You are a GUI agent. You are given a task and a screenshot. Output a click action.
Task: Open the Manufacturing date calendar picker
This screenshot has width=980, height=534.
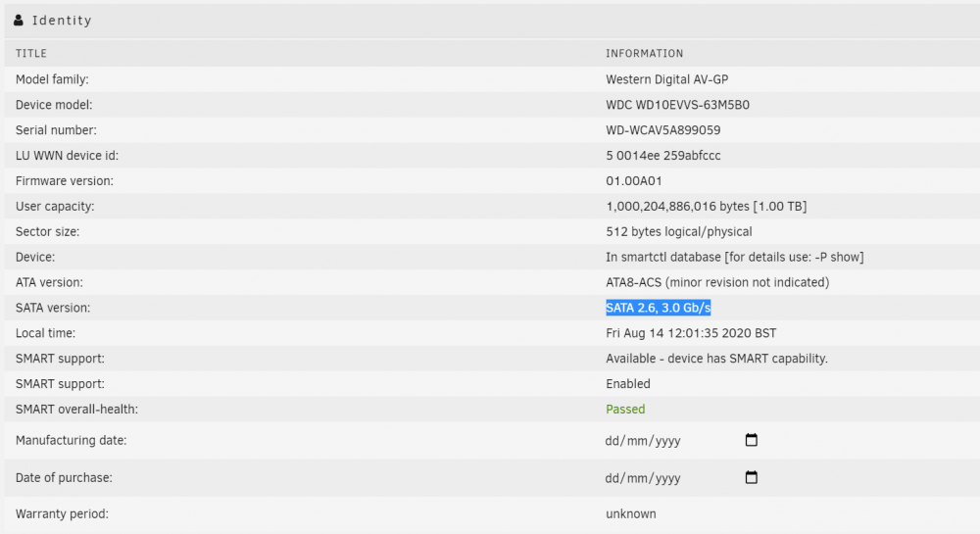coord(752,440)
